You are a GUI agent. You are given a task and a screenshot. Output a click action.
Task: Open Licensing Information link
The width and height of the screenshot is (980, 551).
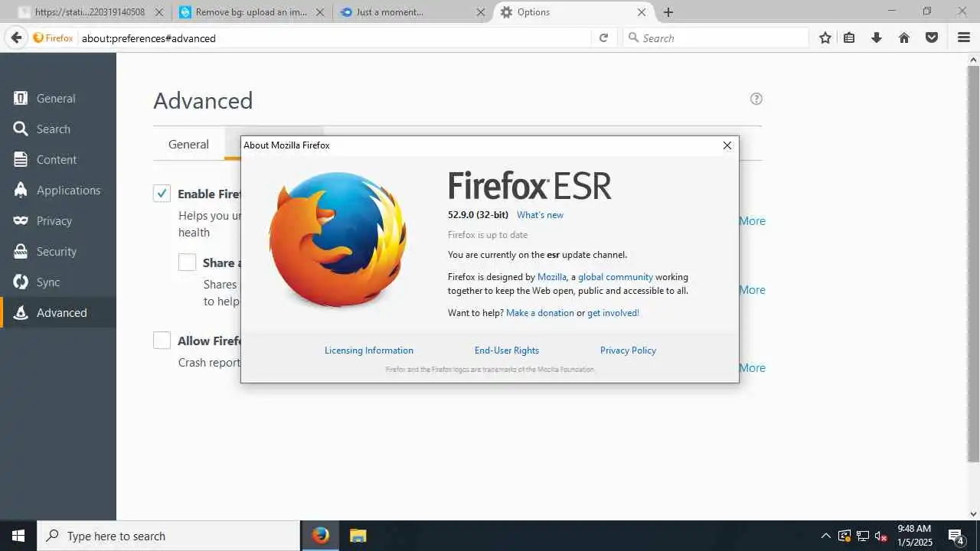(x=369, y=350)
